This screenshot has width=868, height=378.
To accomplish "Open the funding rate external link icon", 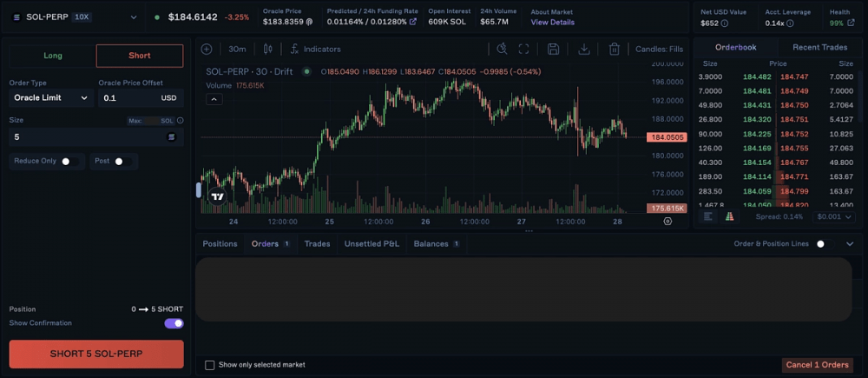I will [413, 23].
